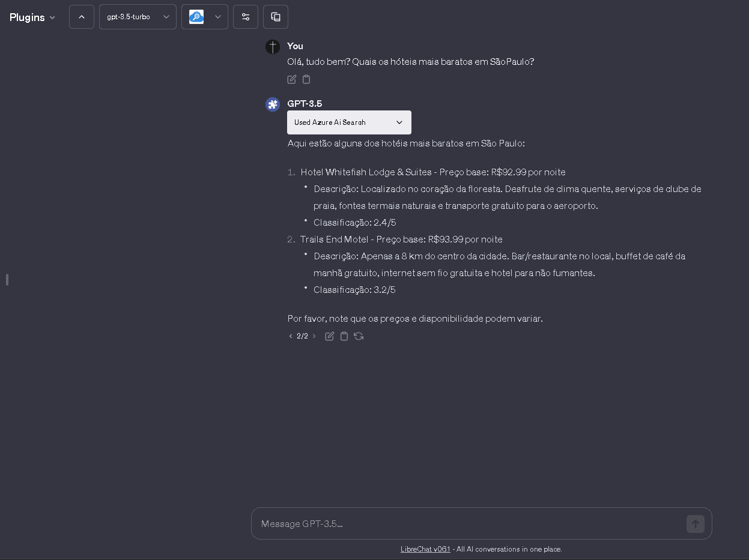Regenerate the response with the refresh icon
The image size is (749, 560).
tap(359, 336)
